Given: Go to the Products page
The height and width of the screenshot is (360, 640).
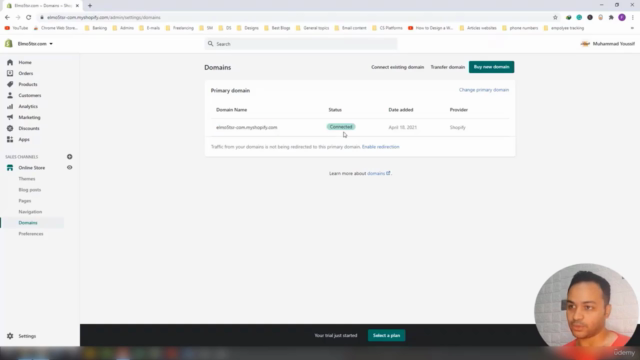Looking at the screenshot, I should point(27,84).
